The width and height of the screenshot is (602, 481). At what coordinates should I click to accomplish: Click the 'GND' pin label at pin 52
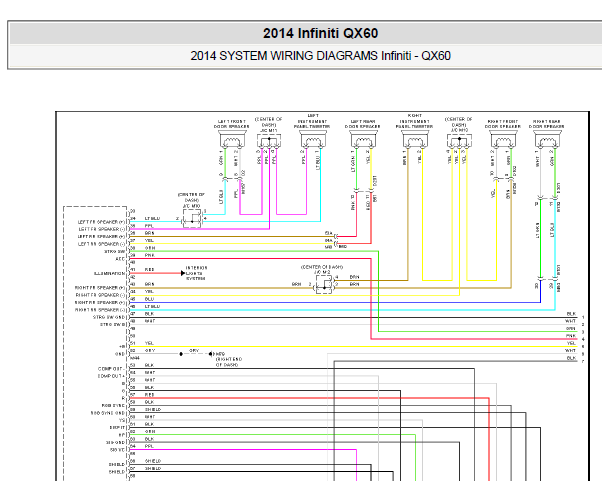(x=120, y=354)
